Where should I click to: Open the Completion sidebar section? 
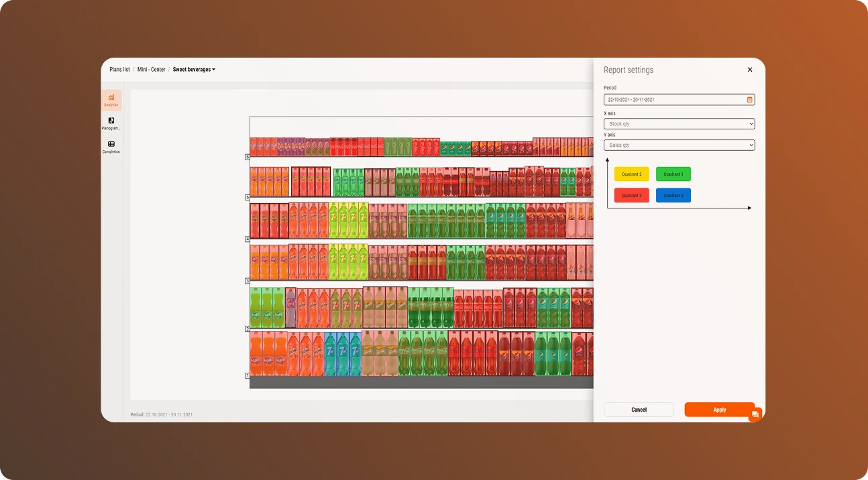(x=111, y=147)
